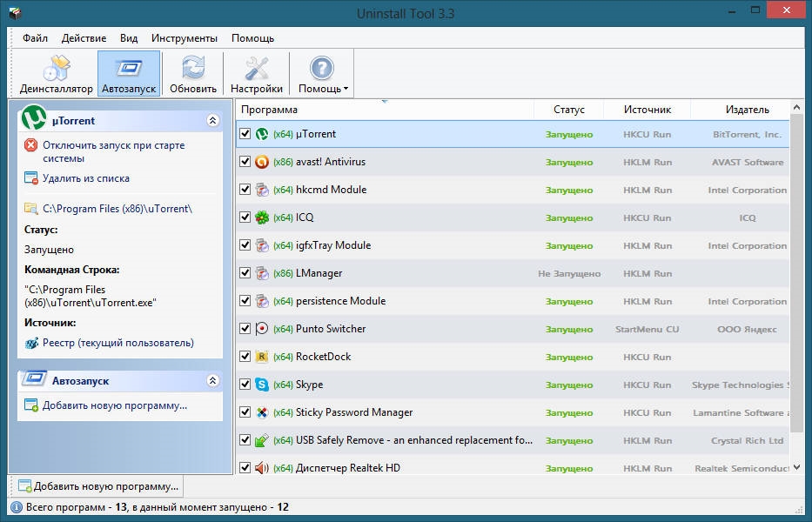The image size is (812, 522).
Task: Toggle the RocketDock checkbox
Action: (245, 357)
